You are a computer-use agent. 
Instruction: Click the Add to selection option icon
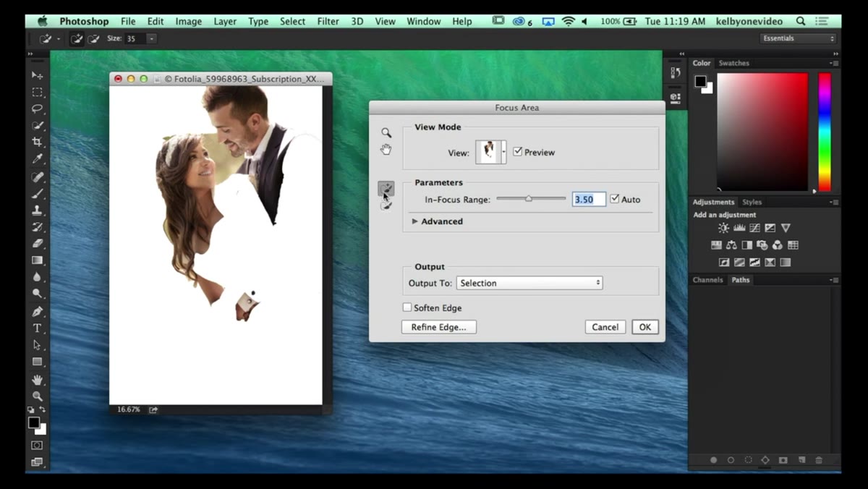[x=77, y=38]
